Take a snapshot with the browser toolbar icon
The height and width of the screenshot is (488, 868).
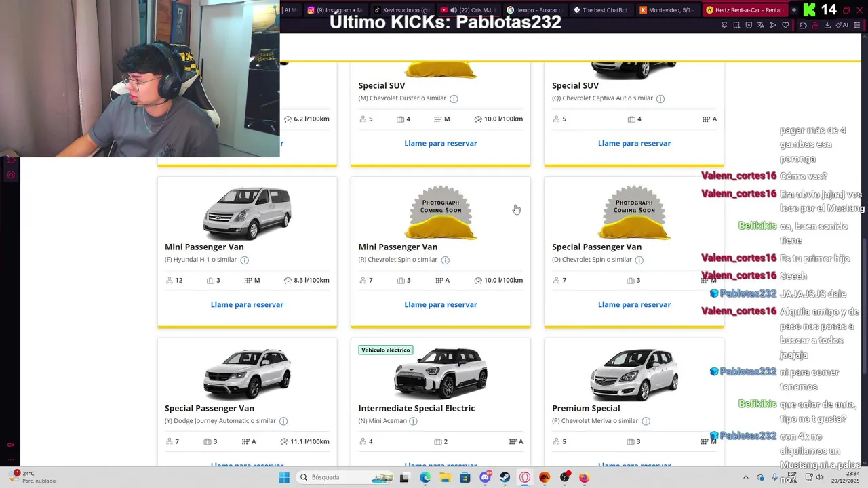tap(736, 25)
